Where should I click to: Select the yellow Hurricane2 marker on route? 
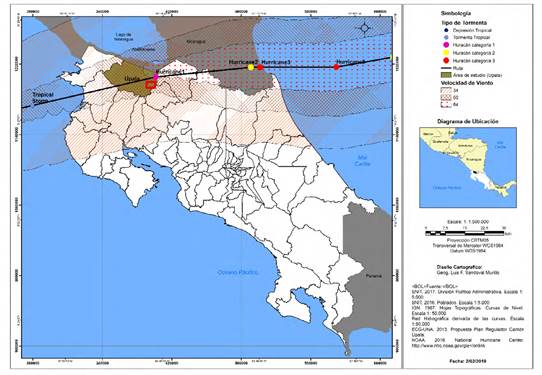[251, 67]
